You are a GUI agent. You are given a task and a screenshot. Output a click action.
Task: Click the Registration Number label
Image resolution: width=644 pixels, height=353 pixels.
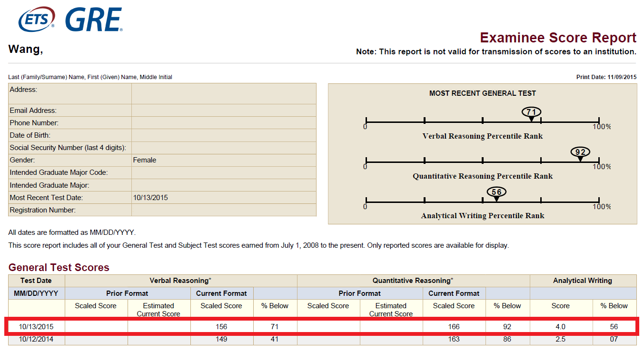pos(43,210)
